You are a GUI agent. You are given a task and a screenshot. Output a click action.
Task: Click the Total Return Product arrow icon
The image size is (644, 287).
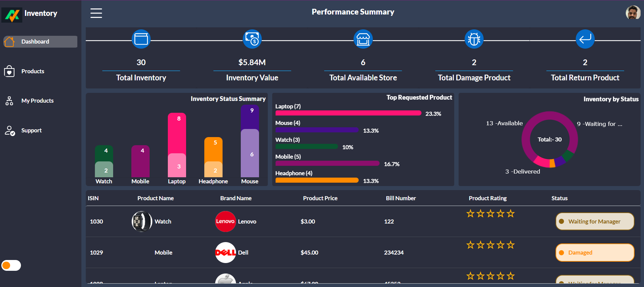click(x=585, y=39)
